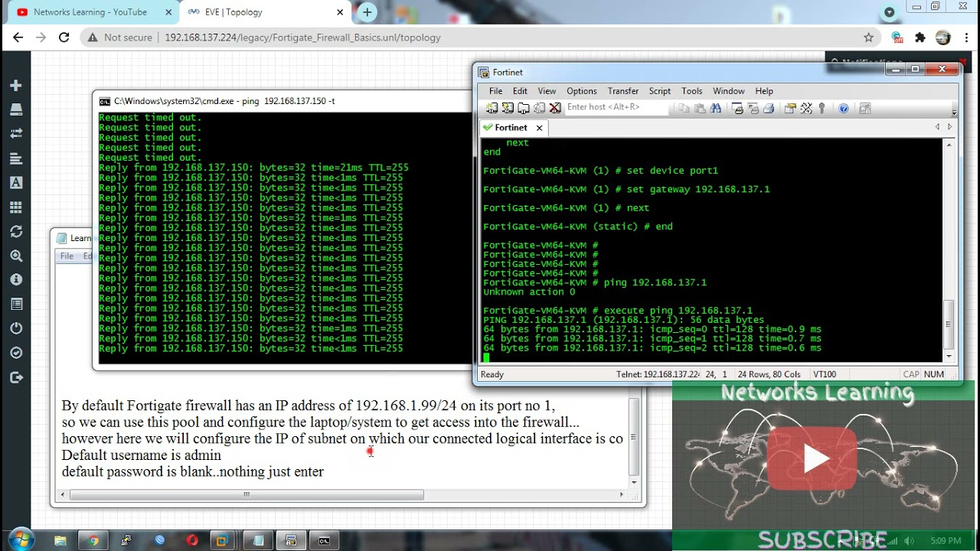Click the blue Help question mark icon
980x551 pixels.
(843, 109)
